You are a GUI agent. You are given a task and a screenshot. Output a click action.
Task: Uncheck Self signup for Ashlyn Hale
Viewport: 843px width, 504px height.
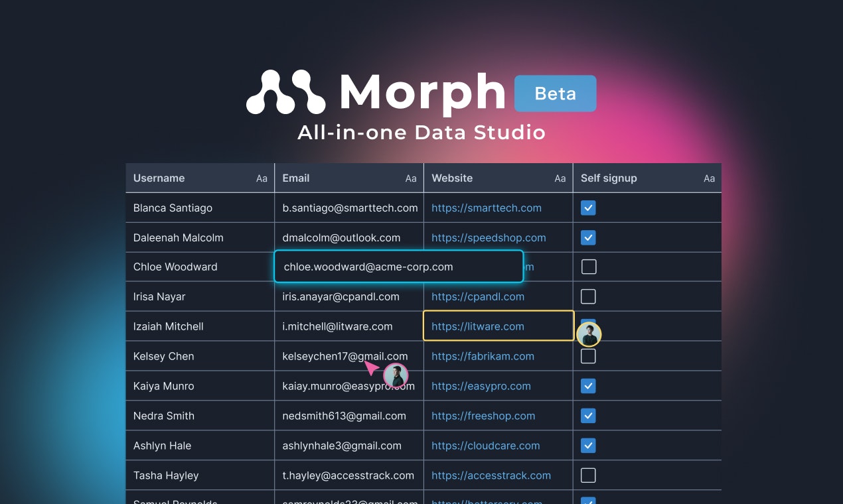tap(588, 445)
